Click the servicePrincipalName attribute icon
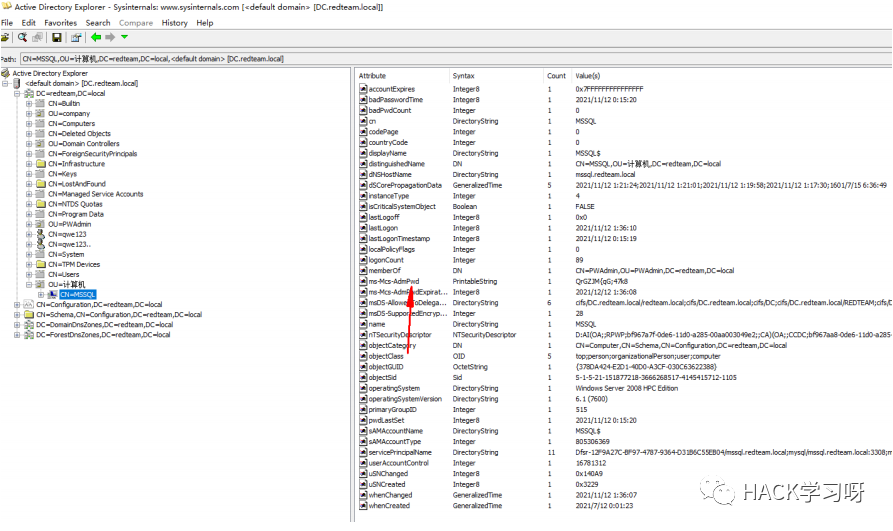 (363, 452)
